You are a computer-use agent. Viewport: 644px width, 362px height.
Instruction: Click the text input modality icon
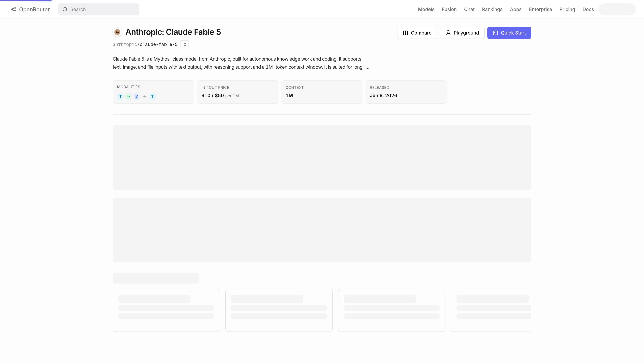[120, 97]
